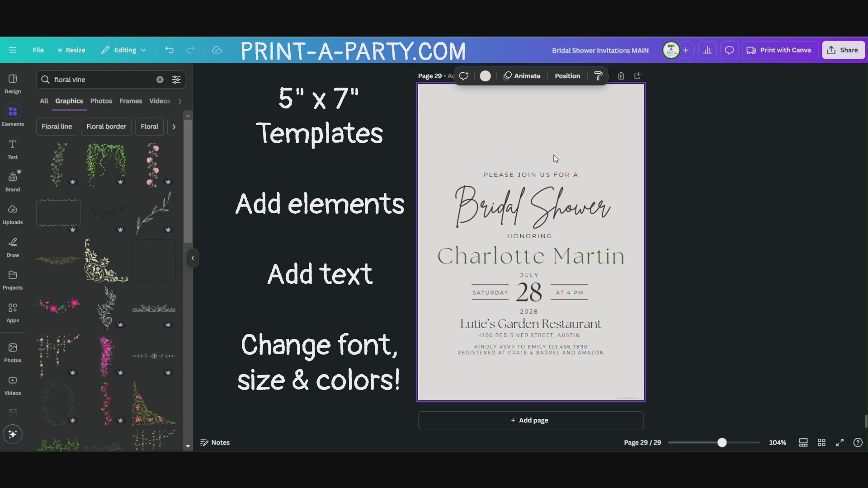Switch to the Graphics tab

[x=69, y=101]
